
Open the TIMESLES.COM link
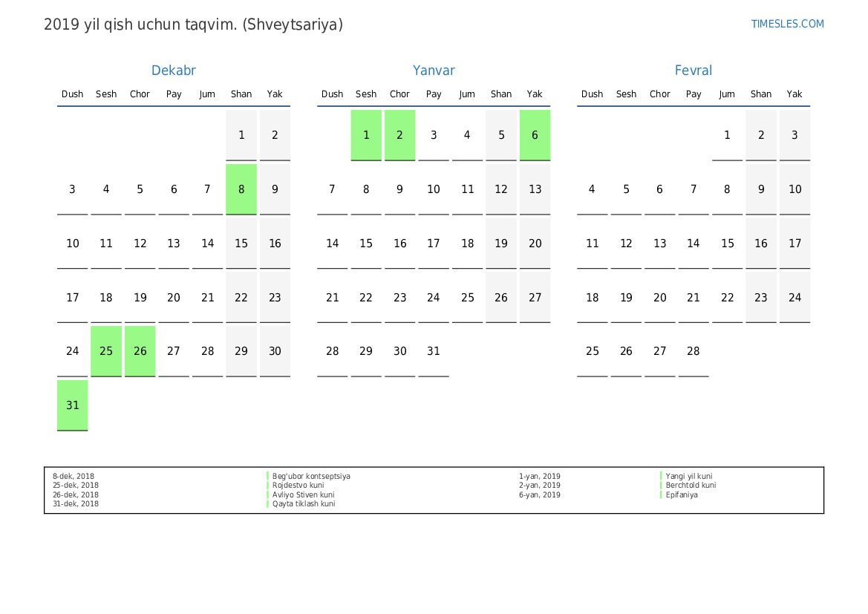click(x=787, y=24)
